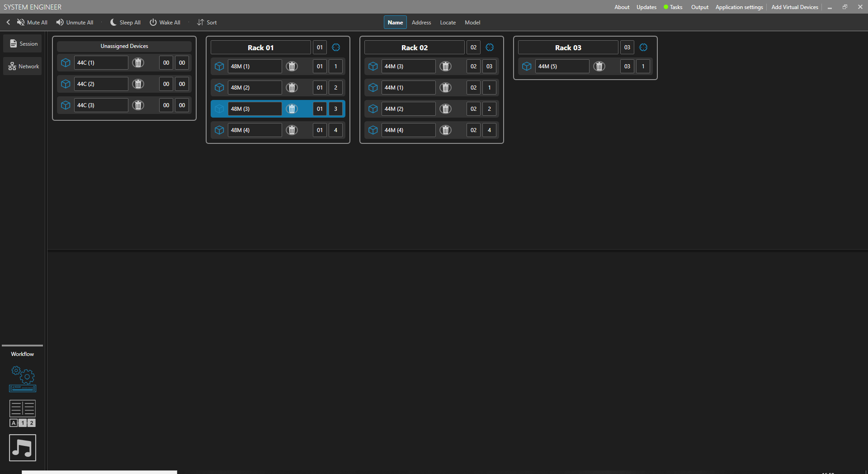Delete the 48M (3) device with trash icon
The height and width of the screenshot is (474, 868).
click(x=292, y=109)
